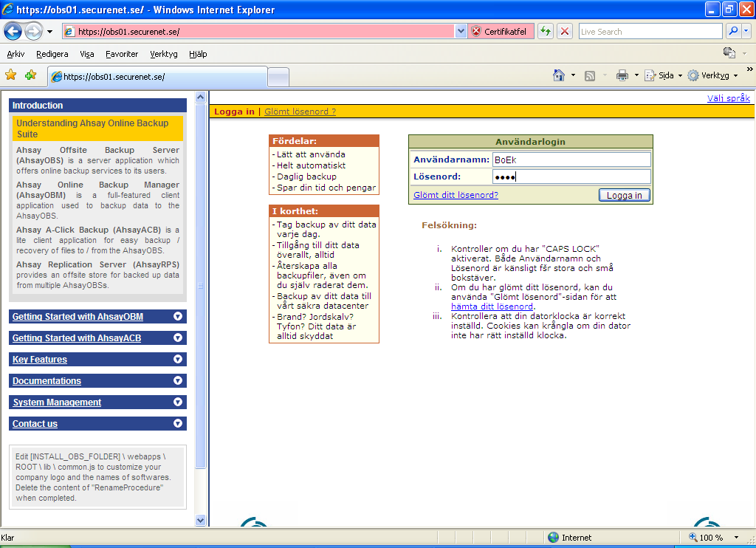Image resolution: width=756 pixels, height=548 pixels.
Task: Open the Documentations link
Action: pos(47,380)
